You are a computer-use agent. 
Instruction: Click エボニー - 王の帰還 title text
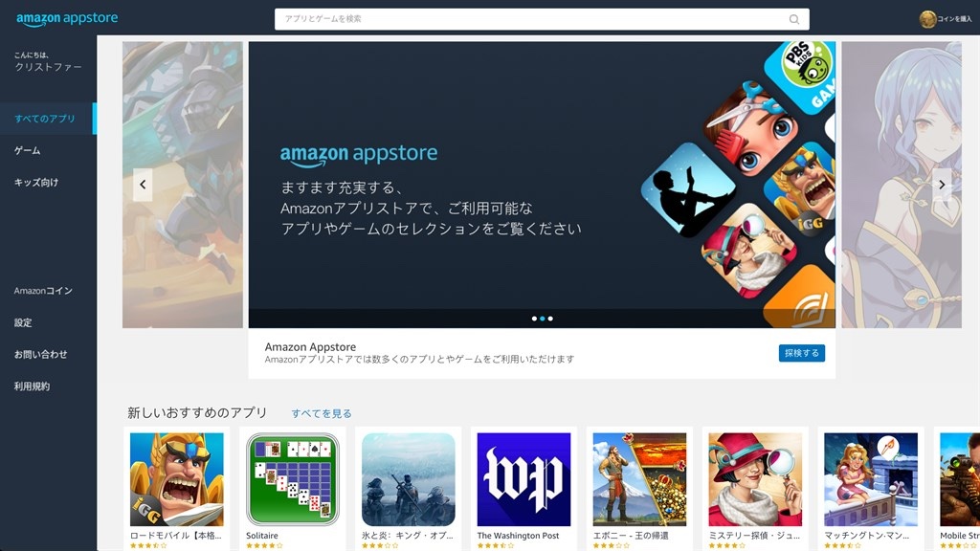click(x=631, y=536)
